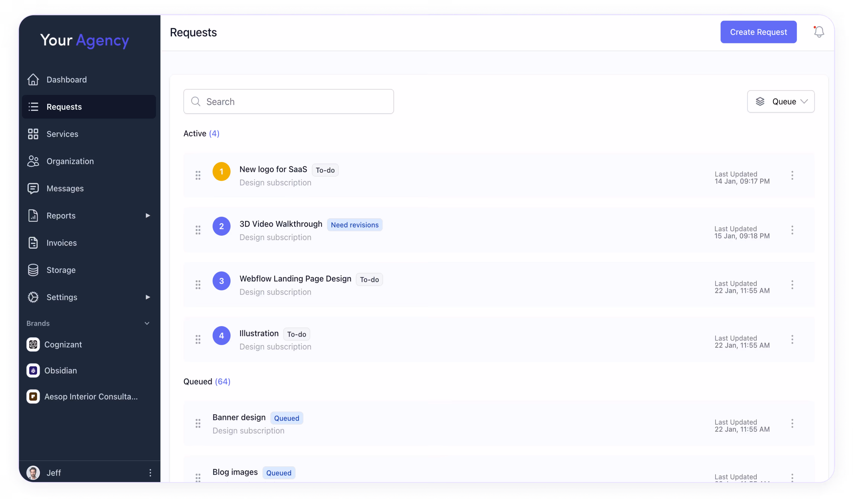Click drag handle of Illustration row
This screenshot has width=853, height=504.
pos(198,339)
